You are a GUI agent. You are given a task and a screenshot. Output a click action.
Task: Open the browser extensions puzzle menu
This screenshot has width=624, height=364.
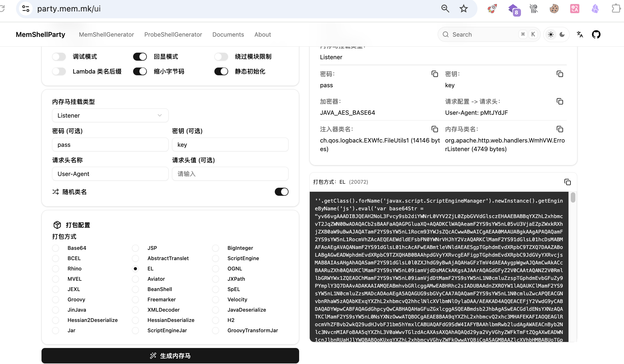615,9
